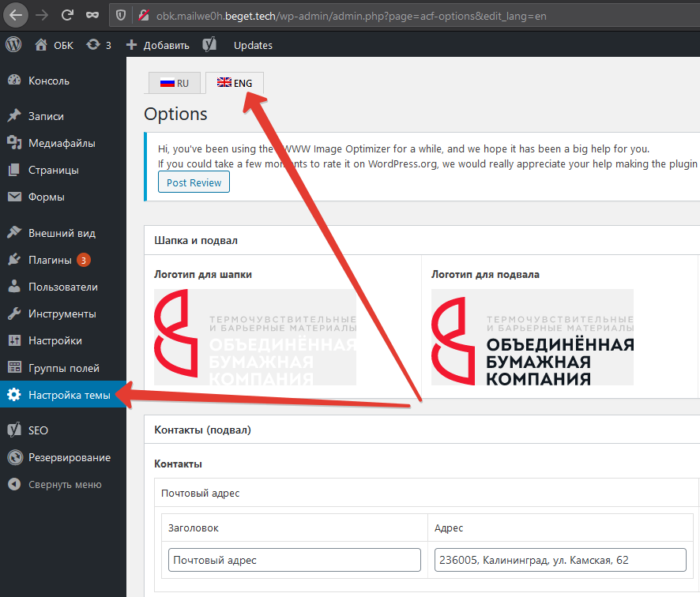Select the ENG language tab
Viewport: 700px width, 597px height.
point(235,83)
